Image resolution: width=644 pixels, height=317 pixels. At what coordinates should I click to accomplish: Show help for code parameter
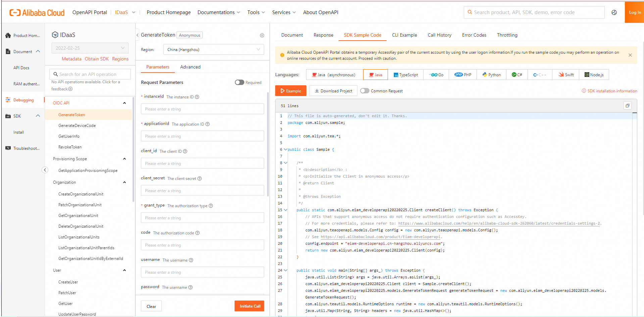tap(197, 233)
